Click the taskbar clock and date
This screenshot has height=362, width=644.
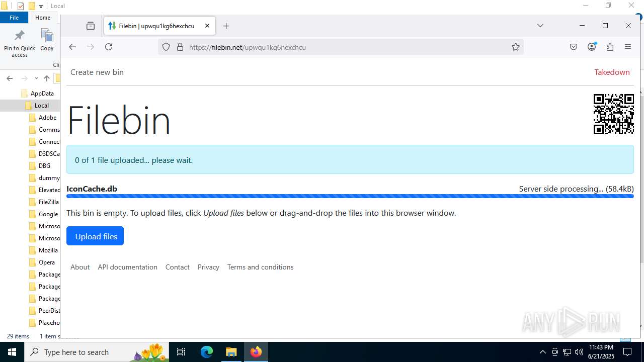pyautogui.click(x=601, y=352)
